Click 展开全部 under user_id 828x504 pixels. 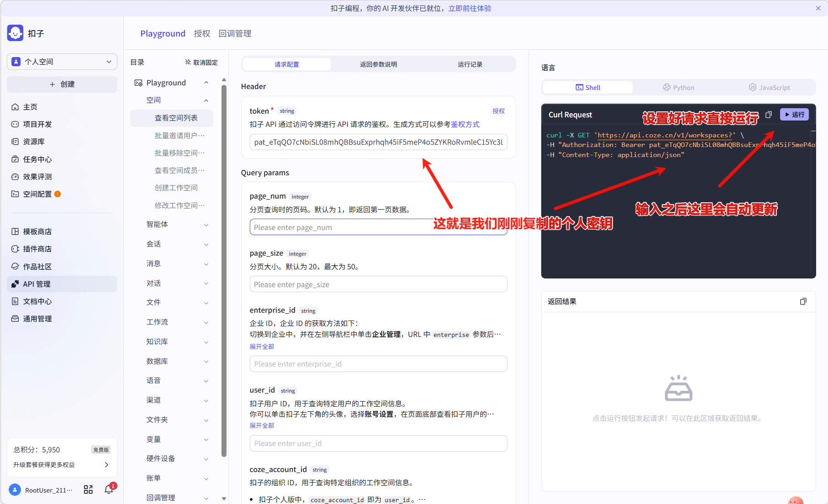click(262, 425)
